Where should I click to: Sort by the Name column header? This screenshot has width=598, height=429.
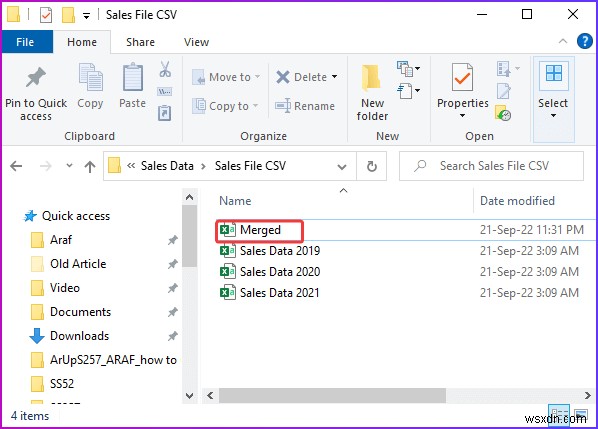(x=235, y=201)
